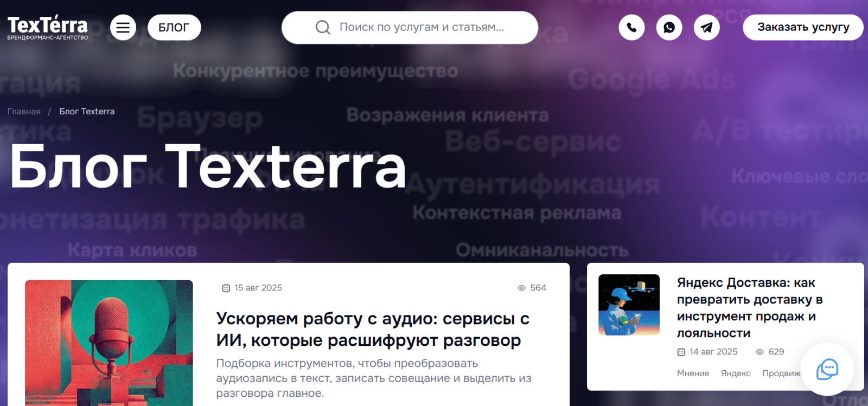Click Заказать услугу button
Image resolution: width=868 pixels, height=406 pixels.
803,27
